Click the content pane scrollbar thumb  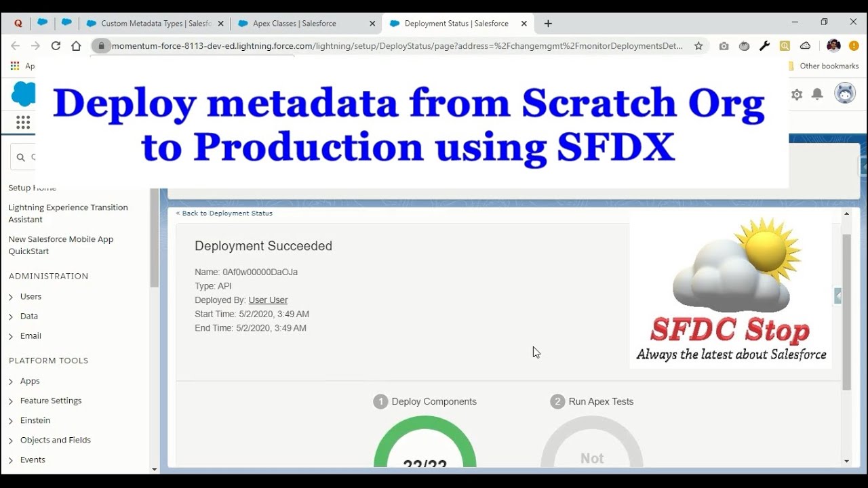click(846, 312)
